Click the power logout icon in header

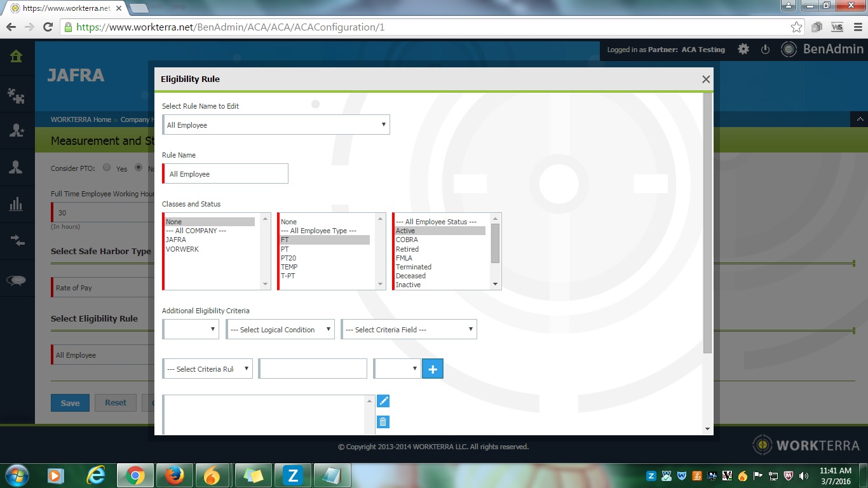(765, 50)
